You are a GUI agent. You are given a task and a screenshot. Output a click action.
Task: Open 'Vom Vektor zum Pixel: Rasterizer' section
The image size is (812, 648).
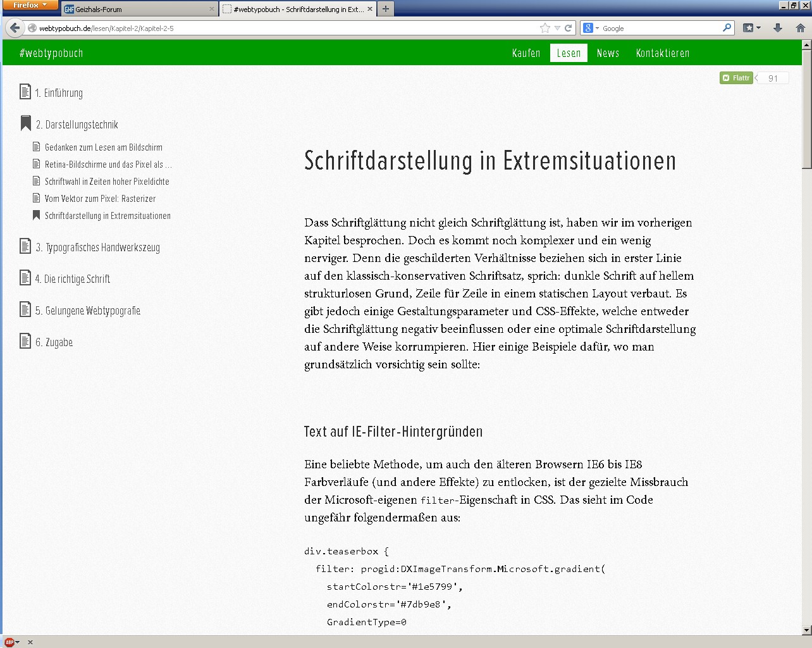point(100,199)
